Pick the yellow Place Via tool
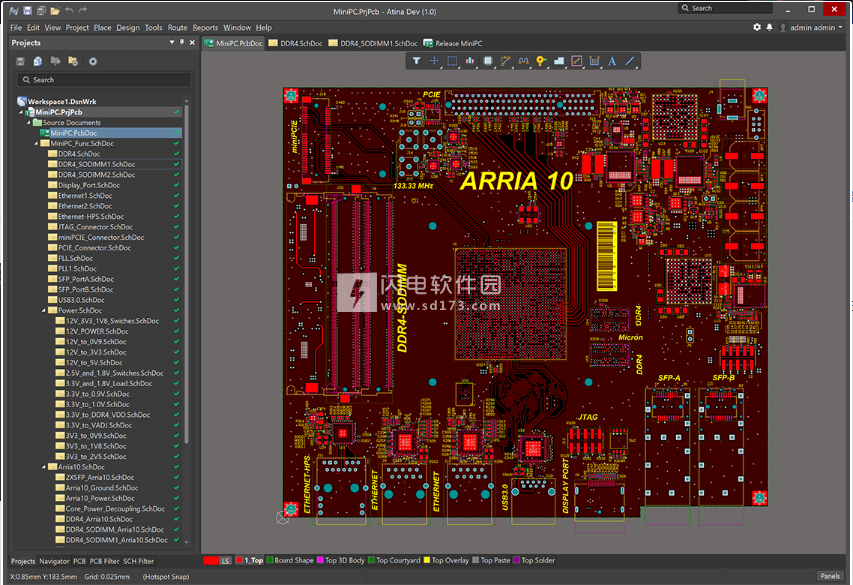The image size is (853, 585). pyautogui.click(x=541, y=61)
